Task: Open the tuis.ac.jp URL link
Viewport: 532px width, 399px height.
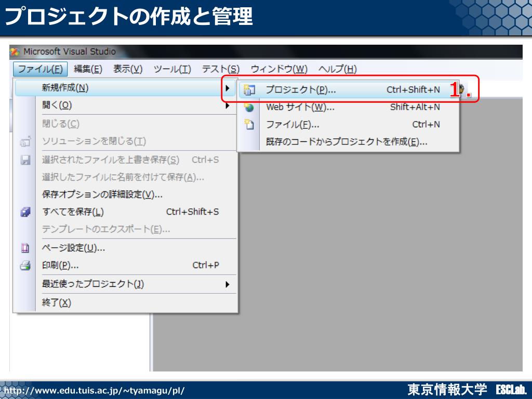Action: (95, 391)
